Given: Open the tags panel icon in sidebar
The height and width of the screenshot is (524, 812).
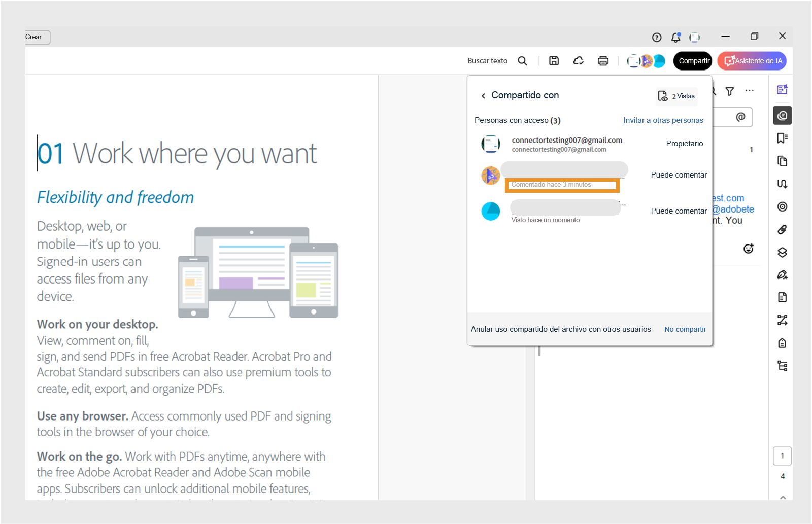Looking at the screenshot, I should (x=782, y=343).
